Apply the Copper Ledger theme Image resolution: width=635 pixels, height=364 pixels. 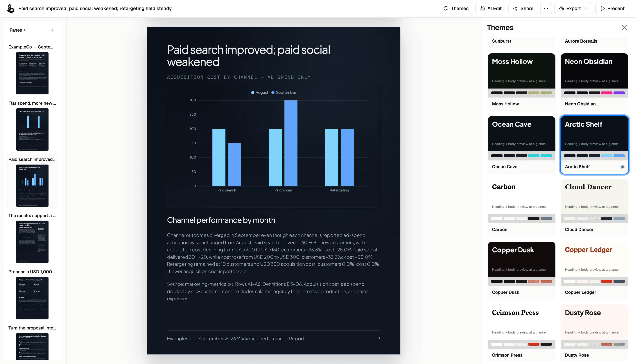coord(594,270)
